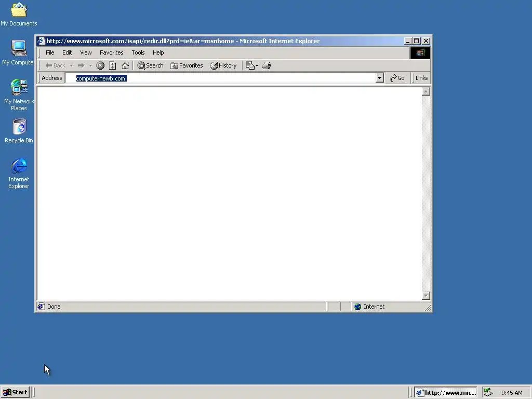The width and height of the screenshot is (532, 399).
Task: Select My Network Places desktop icon
Action: [x=19, y=95]
